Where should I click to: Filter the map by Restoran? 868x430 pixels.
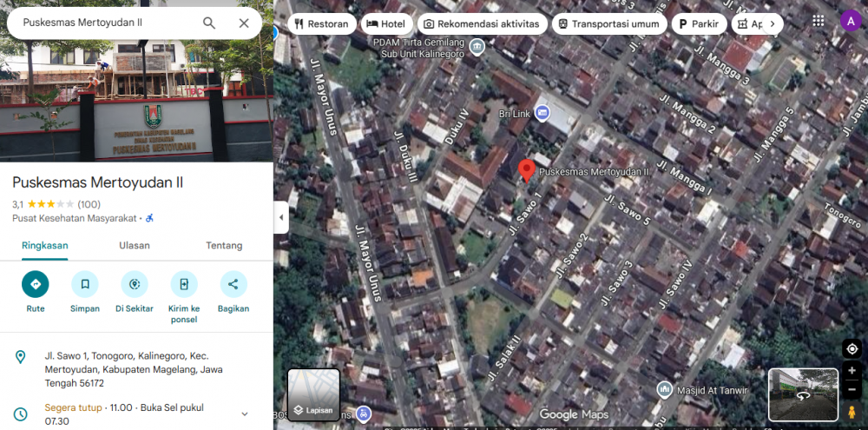coord(321,24)
